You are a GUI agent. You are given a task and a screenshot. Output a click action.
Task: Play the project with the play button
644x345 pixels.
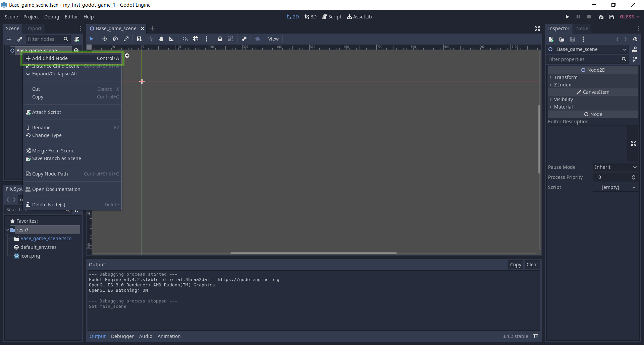(567, 17)
